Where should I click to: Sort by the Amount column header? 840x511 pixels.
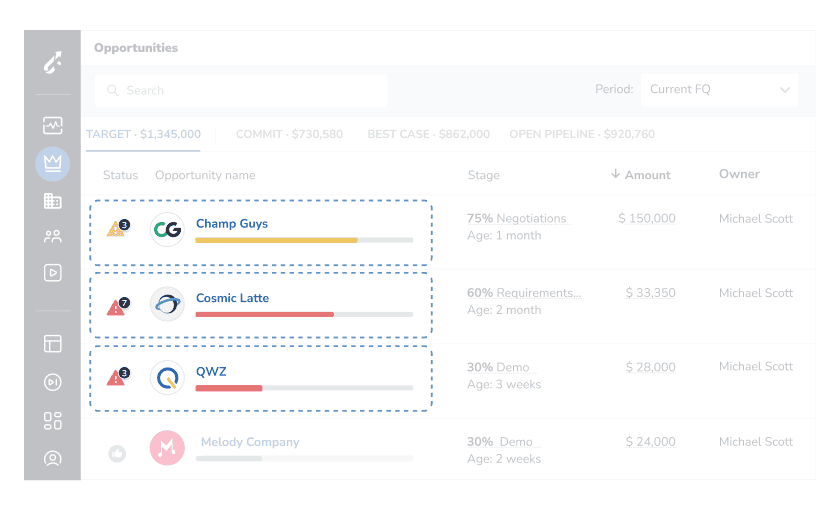[x=647, y=175]
